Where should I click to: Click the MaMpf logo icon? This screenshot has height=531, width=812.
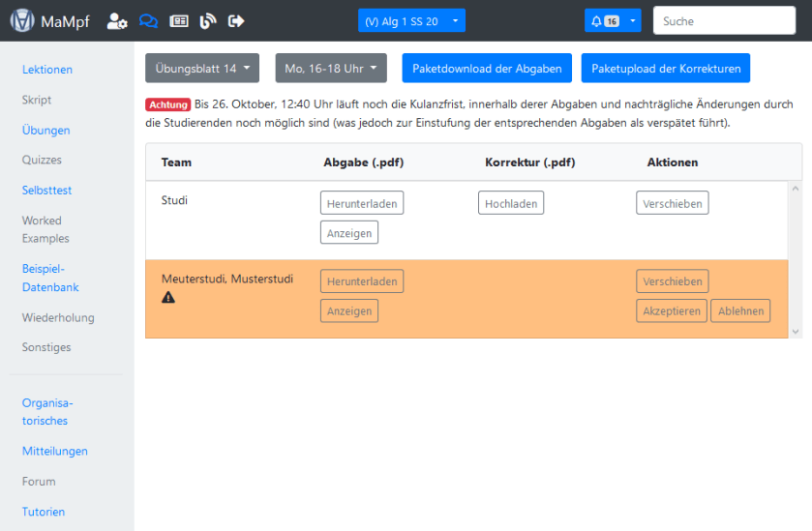(21, 20)
